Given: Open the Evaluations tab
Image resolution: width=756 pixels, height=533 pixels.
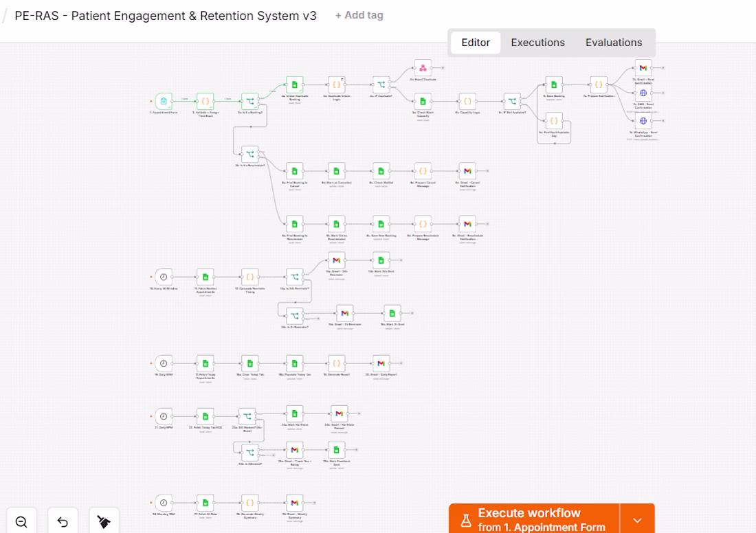Looking at the screenshot, I should pos(613,43).
